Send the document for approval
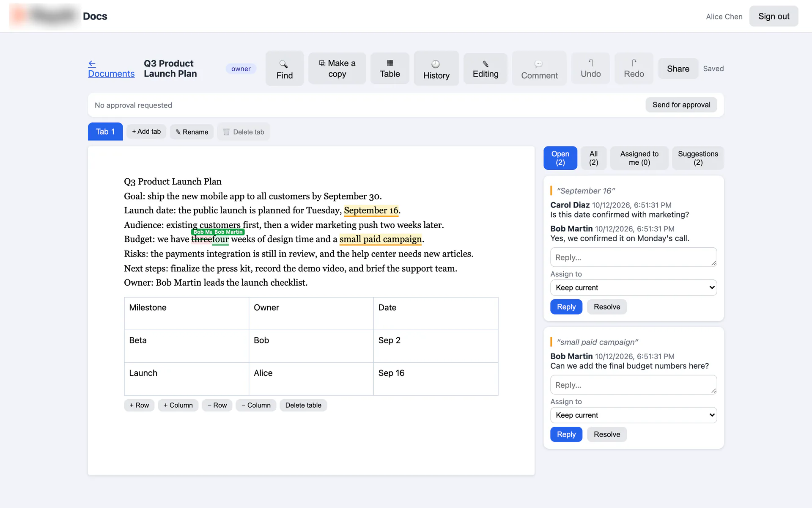This screenshot has width=812, height=508. [681, 105]
